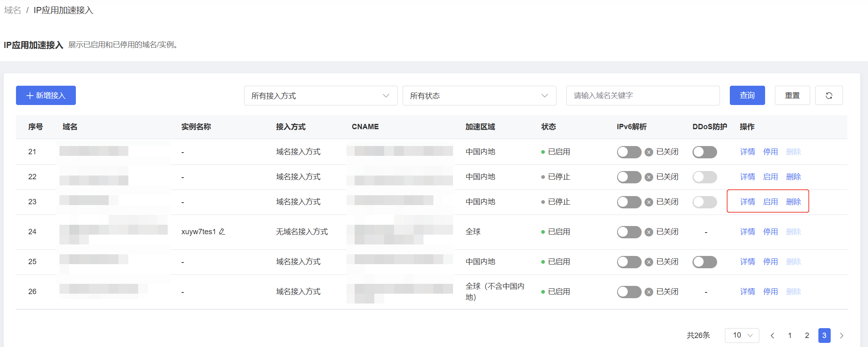This screenshot has width=868, height=347.
Task: Toggle DDoS防护 switch in row 21
Action: click(x=704, y=152)
